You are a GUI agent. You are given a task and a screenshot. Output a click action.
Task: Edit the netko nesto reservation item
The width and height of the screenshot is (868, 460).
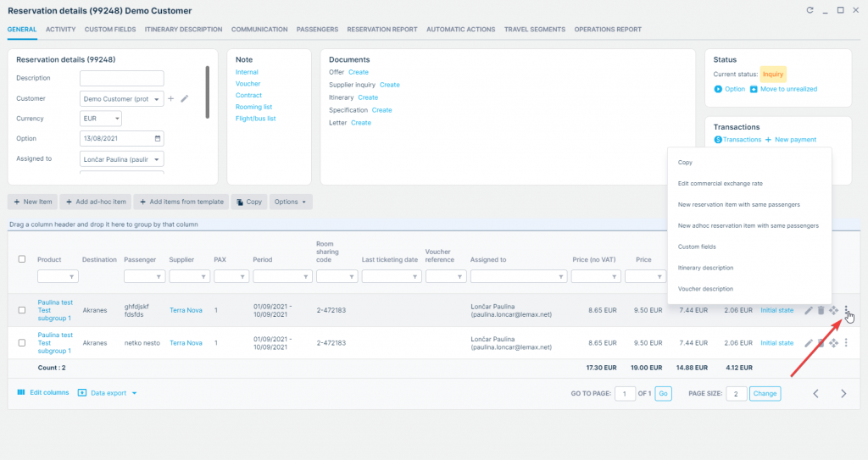click(x=808, y=343)
